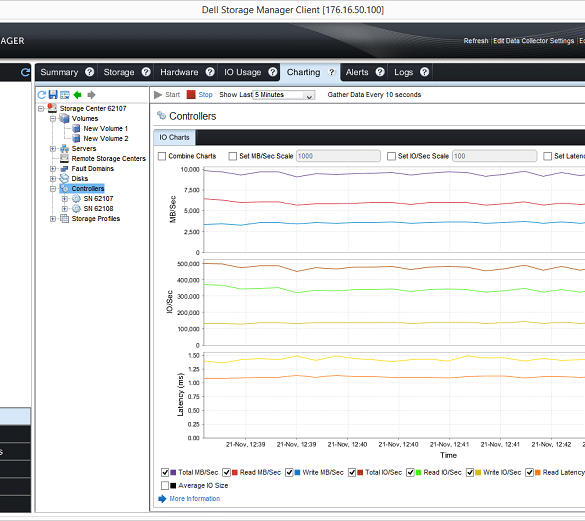Screen dimensions: 585x521
Task: Click the Disks icon in tree
Action: [65, 178]
